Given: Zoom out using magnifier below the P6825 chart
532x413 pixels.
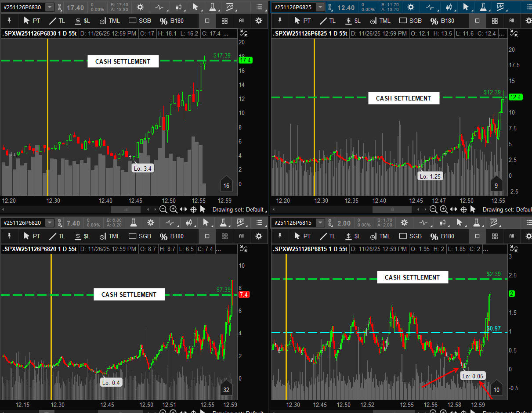Looking at the screenshot, I should tap(434, 209).
